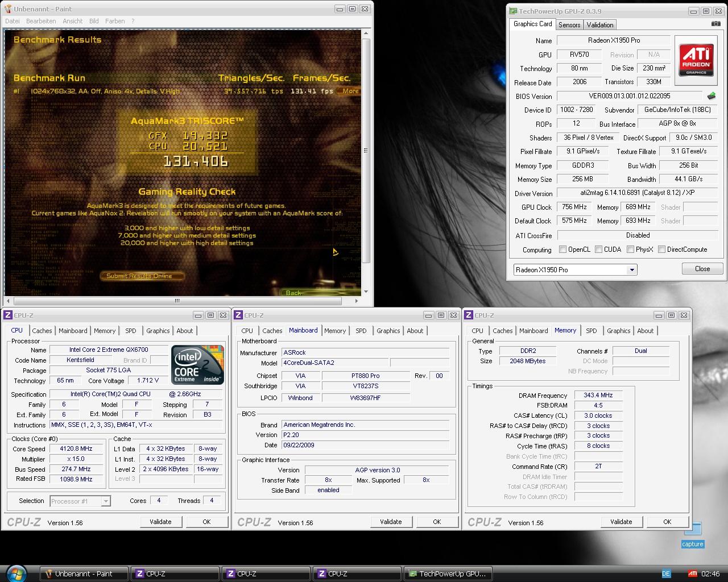This screenshot has height=582, width=728.
Task: Open Paint's Bearbeiten menu
Action: pyautogui.click(x=41, y=21)
